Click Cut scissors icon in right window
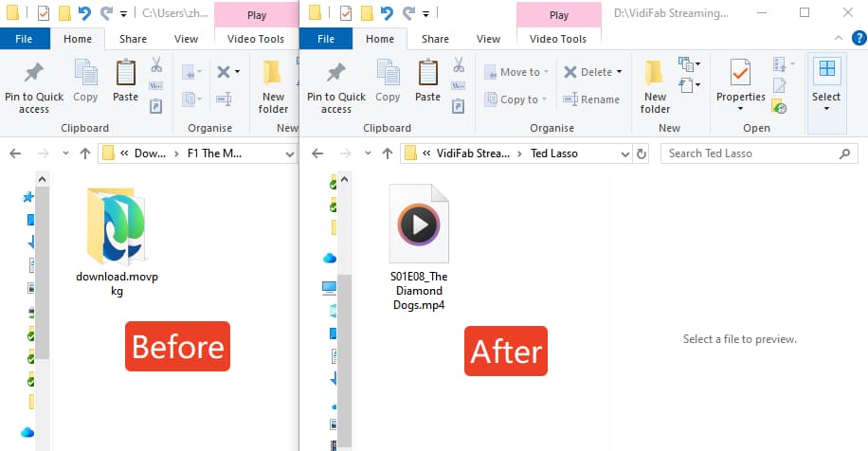The image size is (868, 451). tap(459, 65)
